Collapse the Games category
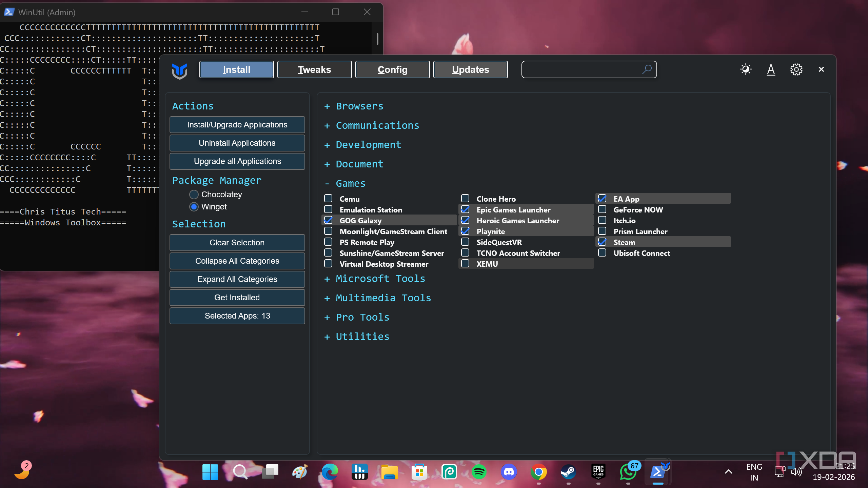Screen dimensions: 868x488 pos(350,183)
